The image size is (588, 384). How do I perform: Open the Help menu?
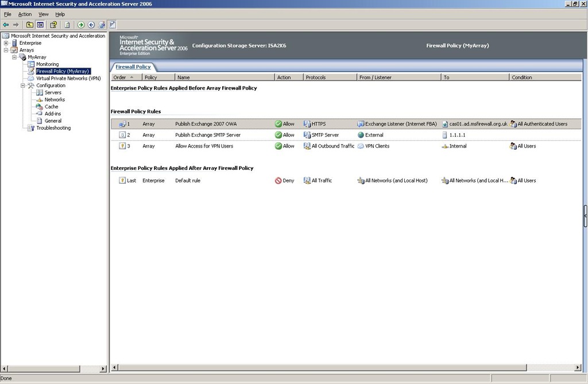coord(60,14)
